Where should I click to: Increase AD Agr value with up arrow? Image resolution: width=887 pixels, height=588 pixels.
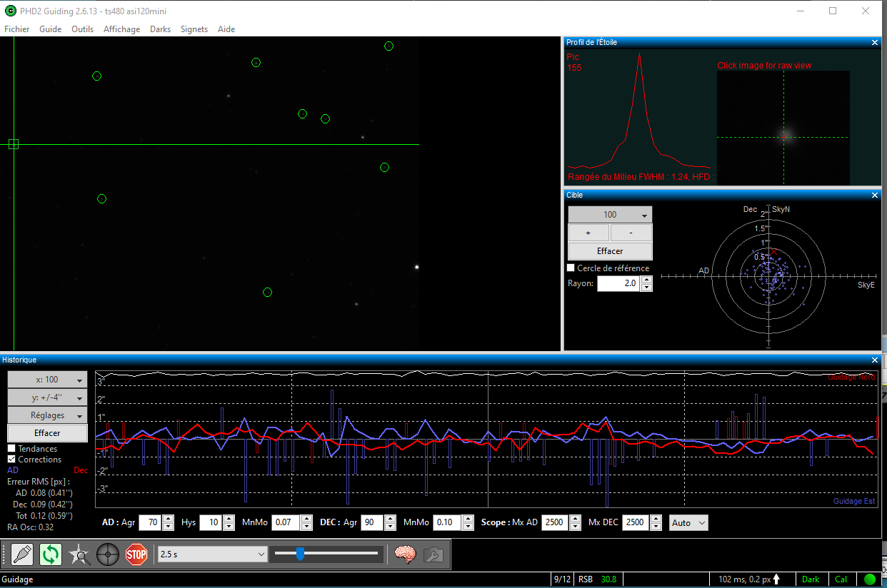(x=169, y=519)
